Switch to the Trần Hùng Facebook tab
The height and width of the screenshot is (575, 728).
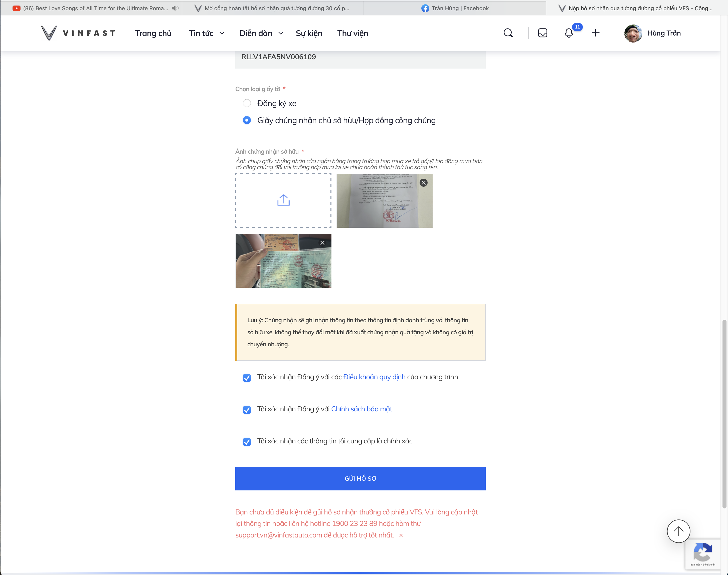click(x=455, y=8)
